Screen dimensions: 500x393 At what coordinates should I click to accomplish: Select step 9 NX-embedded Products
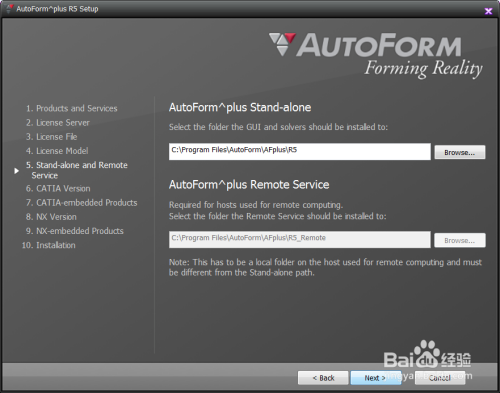75,231
